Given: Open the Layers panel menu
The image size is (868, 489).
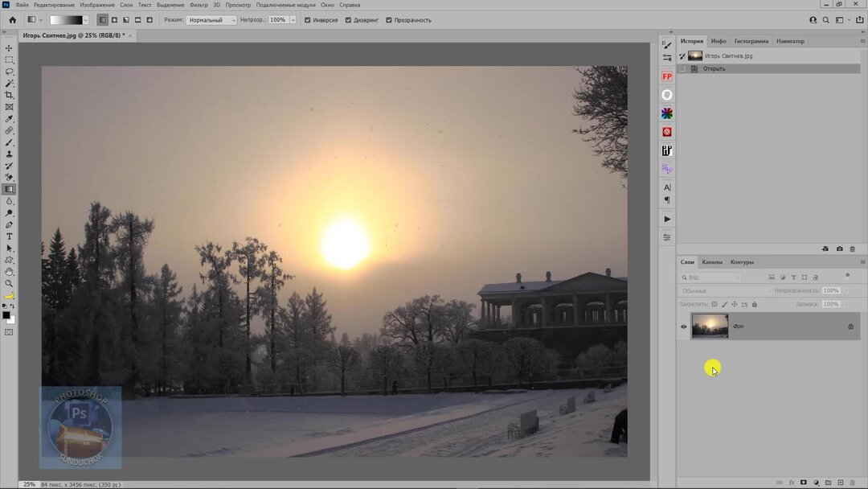Looking at the screenshot, I should [862, 262].
